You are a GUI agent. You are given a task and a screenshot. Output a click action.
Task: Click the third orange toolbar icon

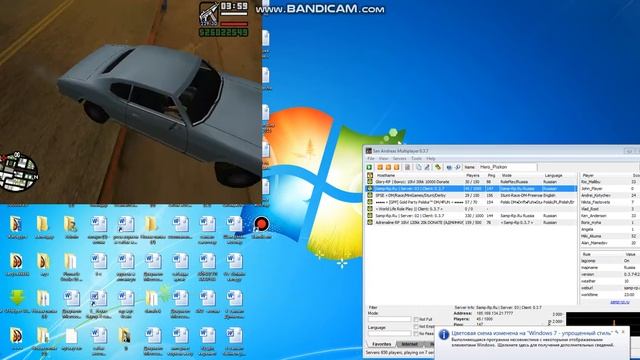coord(396,167)
